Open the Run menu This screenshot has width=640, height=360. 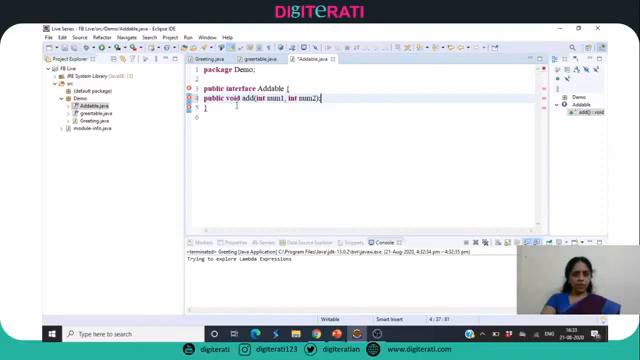tap(188, 38)
